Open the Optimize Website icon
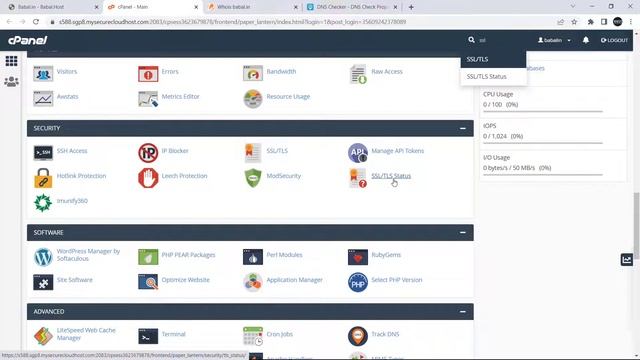Viewport: 640px width, 360px height. click(148, 282)
